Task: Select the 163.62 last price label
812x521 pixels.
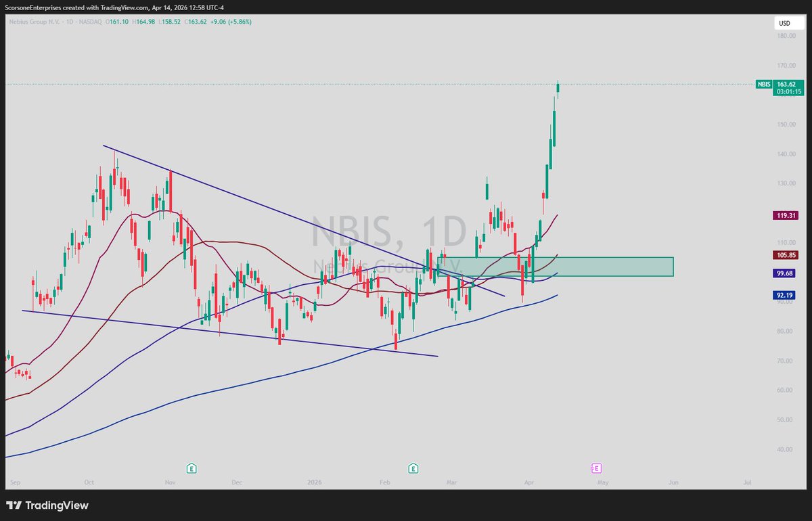Action: (786, 84)
